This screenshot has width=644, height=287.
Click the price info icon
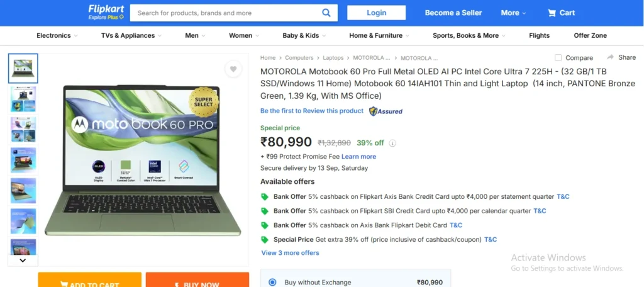[393, 143]
